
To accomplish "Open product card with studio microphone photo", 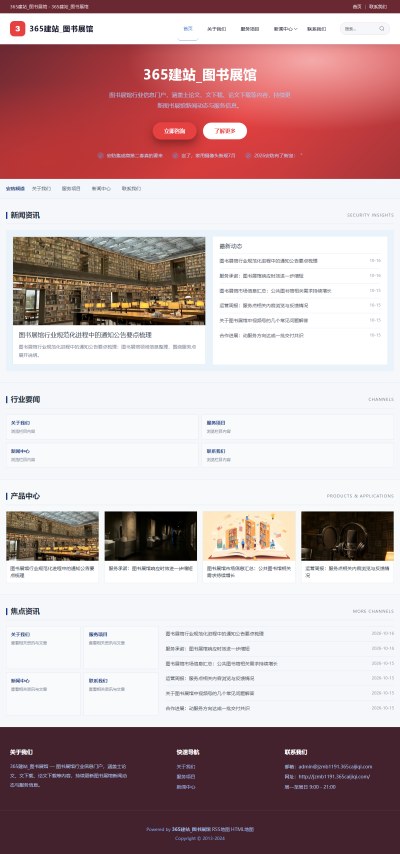I will [x=347, y=547].
